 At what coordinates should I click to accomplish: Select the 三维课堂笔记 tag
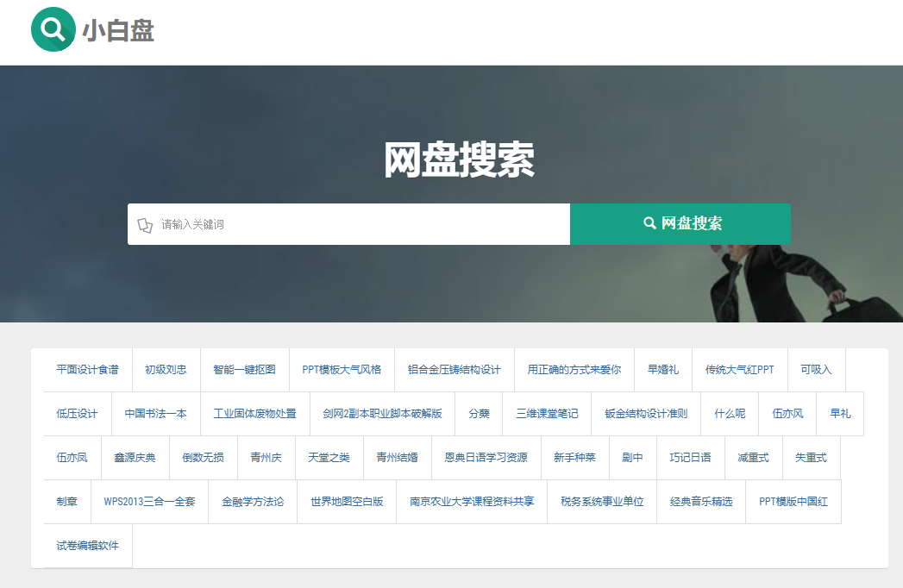(547, 414)
